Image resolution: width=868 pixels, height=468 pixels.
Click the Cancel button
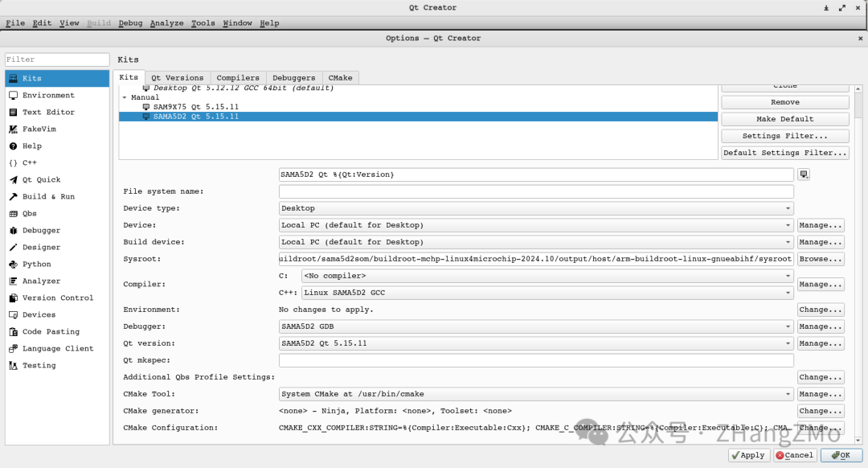pos(794,455)
